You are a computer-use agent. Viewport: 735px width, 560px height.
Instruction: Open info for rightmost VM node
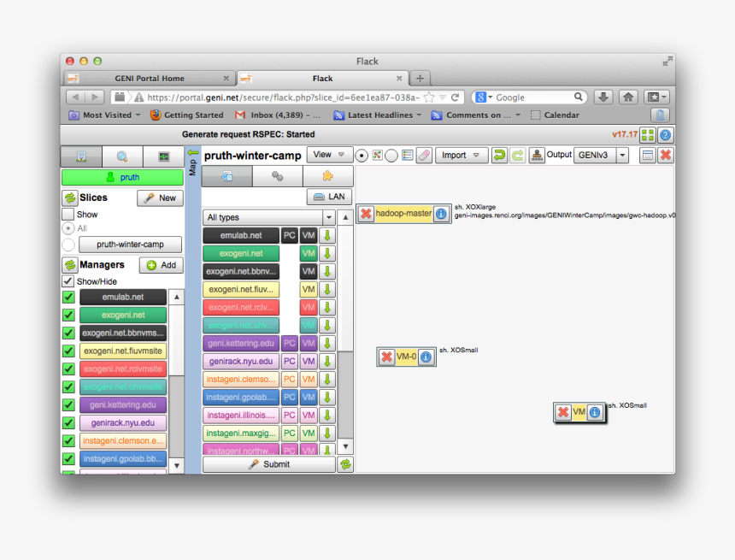pos(594,412)
